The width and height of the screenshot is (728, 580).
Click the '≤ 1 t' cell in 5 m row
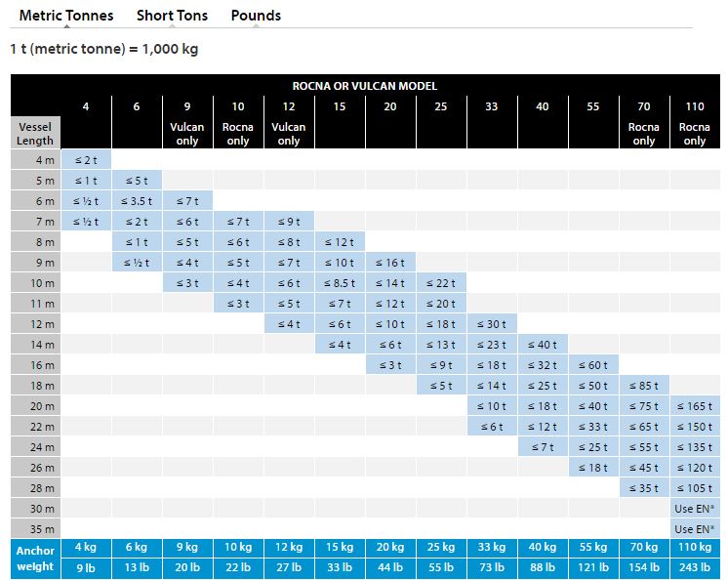(86, 181)
